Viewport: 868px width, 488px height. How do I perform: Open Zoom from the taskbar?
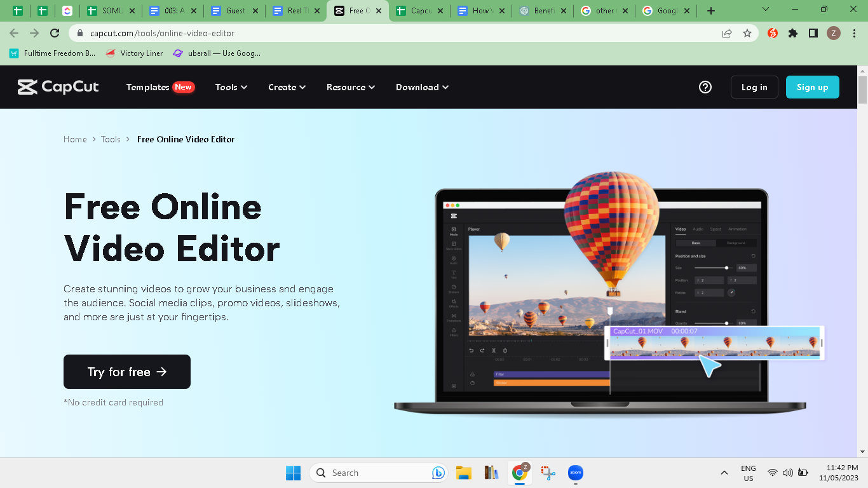576,473
